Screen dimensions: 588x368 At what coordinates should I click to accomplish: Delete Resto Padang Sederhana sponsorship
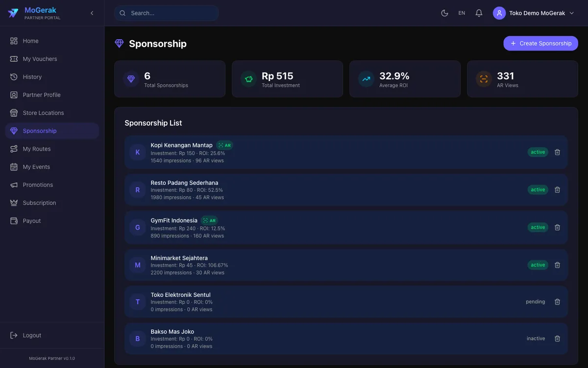557,190
